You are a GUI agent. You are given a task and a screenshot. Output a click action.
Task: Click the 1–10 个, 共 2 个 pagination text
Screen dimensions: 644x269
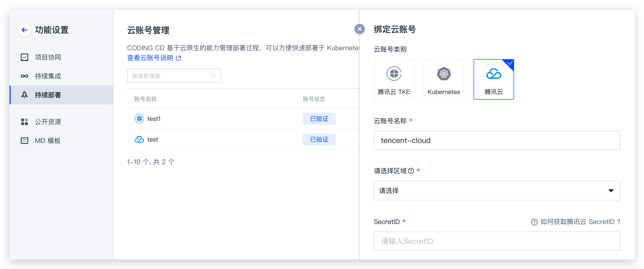[x=151, y=162]
